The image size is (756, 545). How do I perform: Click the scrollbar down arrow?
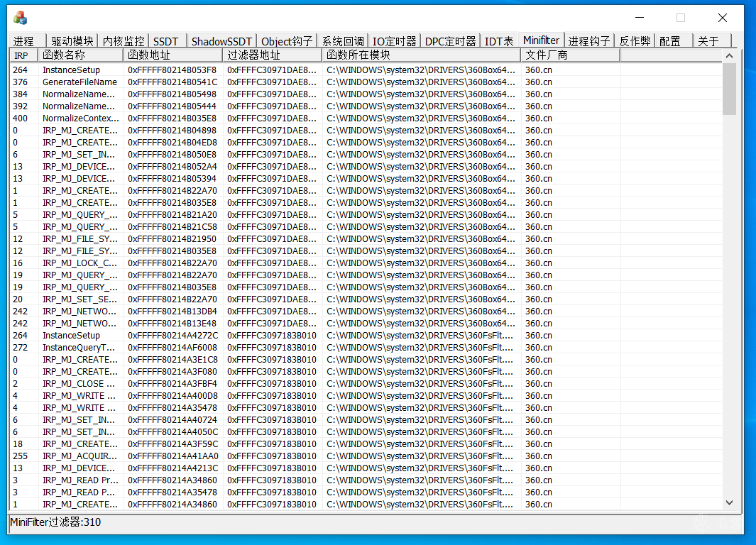[x=729, y=502]
